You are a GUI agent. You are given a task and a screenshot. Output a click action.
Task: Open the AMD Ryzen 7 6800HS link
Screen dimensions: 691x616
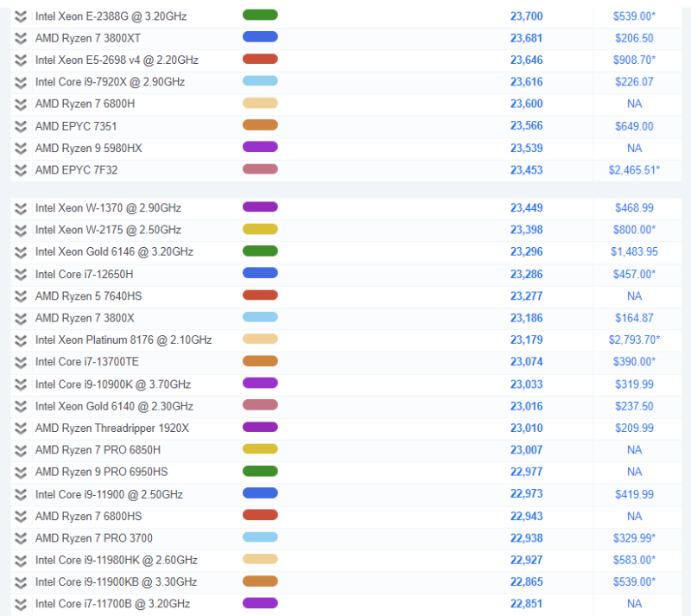pos(89,517)
